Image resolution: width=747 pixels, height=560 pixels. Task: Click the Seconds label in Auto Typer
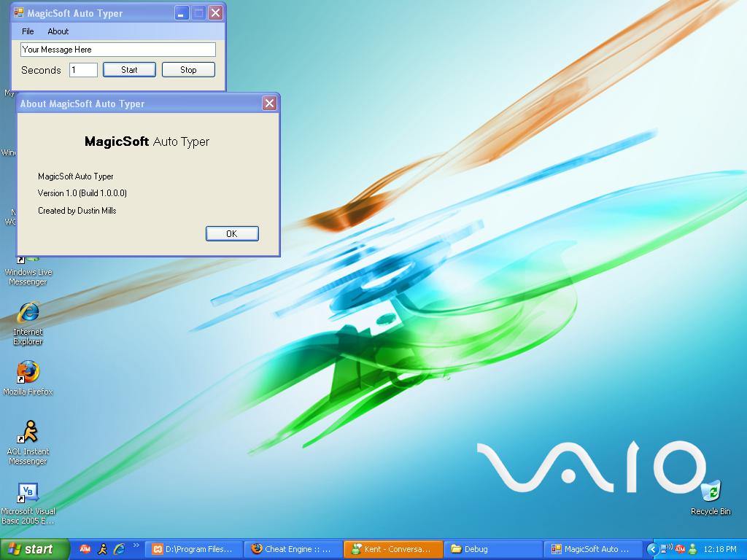41,70
